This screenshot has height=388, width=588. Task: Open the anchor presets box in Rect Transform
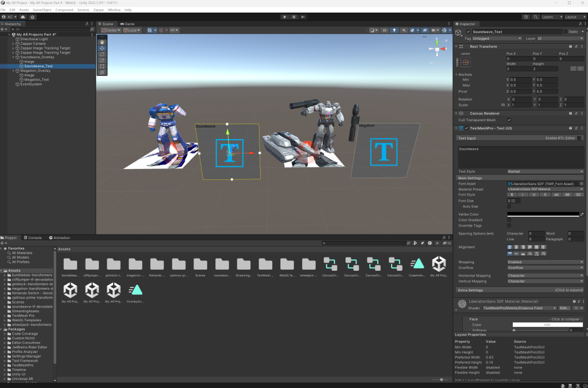point(466,62)
